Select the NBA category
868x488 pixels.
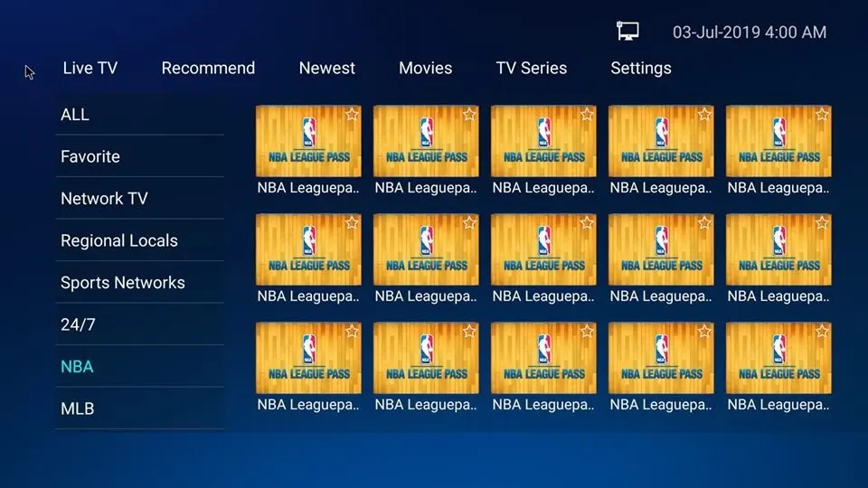[140, 367]
